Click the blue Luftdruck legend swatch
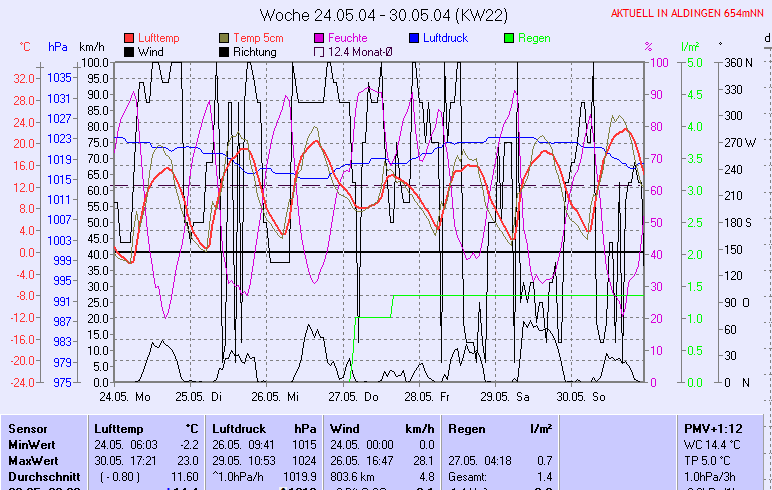Screen dimensions: 772x490 [415, 38]
